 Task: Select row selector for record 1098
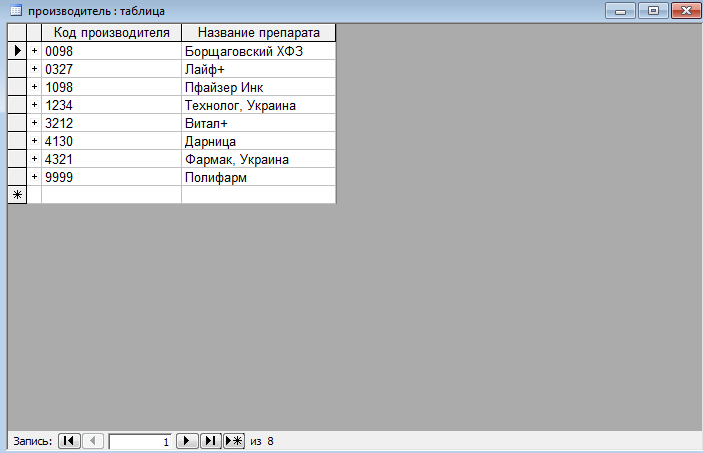(x=17, y=87)
